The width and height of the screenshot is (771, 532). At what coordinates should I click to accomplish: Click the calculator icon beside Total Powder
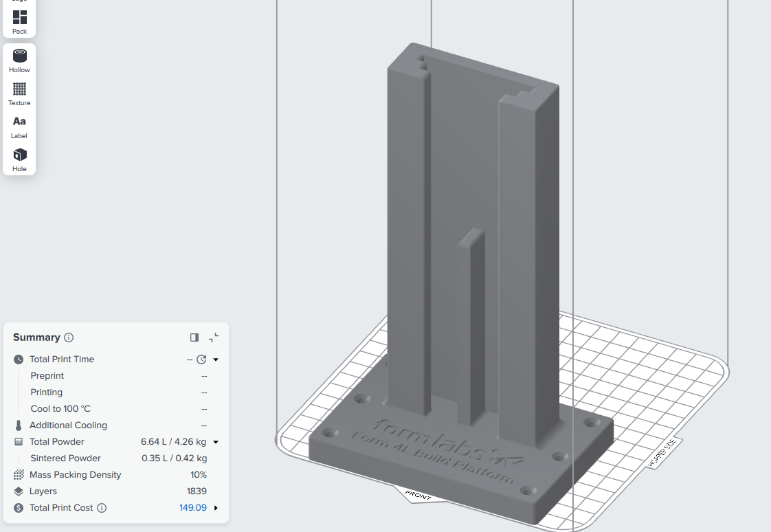click(x=19, y=441)
